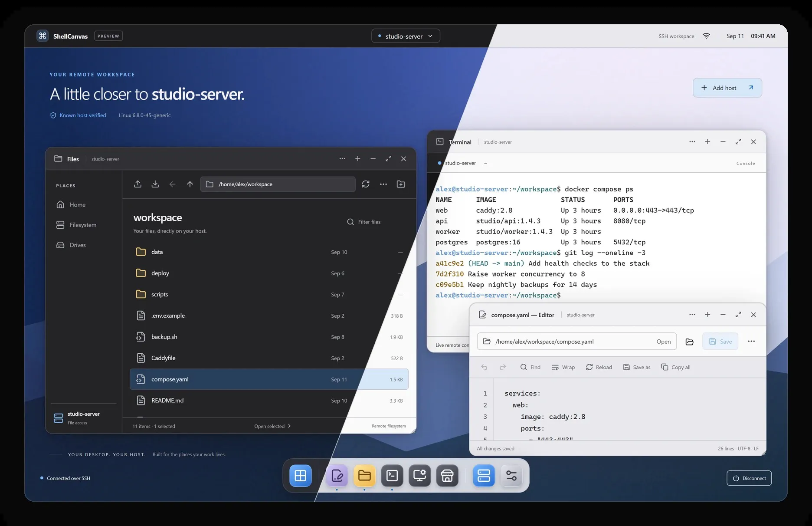Launch Terminal app from dock
Screen dimensions: 812x526
pos(392,476)
